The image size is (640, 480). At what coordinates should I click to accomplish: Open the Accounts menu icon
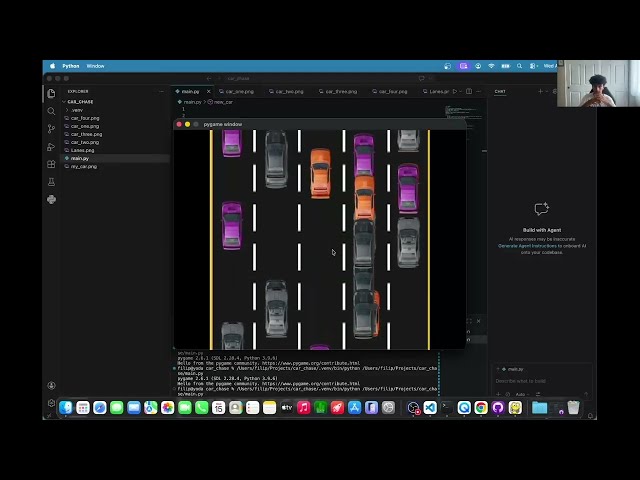[51, 385]
